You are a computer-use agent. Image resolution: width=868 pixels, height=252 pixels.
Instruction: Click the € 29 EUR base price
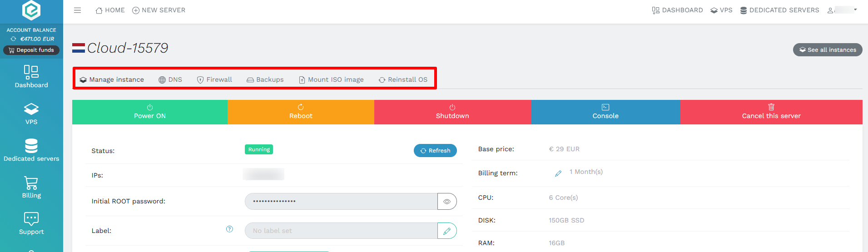click(x=564, y=149)
